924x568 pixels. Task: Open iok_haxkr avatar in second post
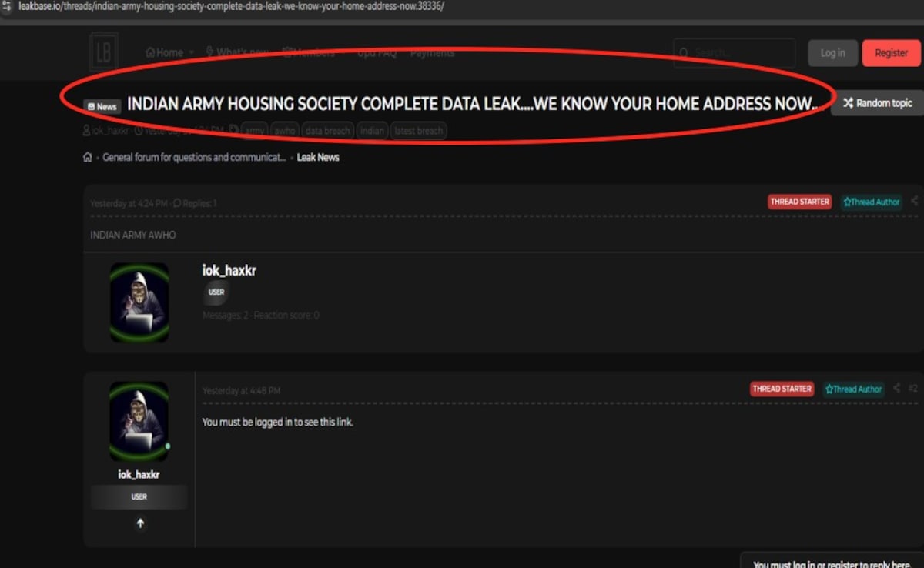[x=139, y=421]
